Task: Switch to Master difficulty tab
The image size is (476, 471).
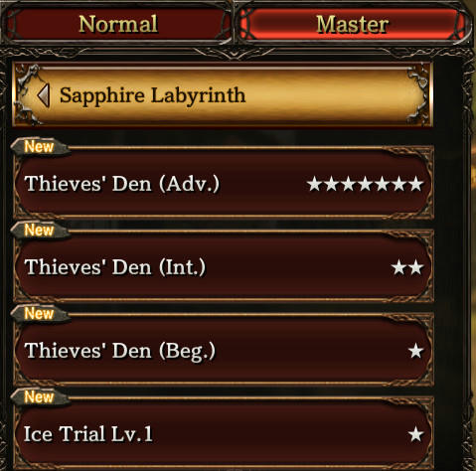Action: pyautogui.click(x=353, y=25)
